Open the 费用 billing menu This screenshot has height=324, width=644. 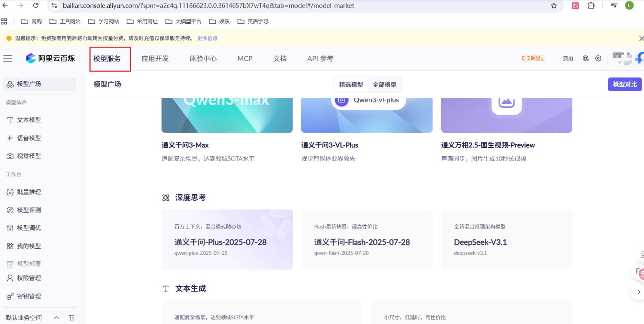(x=568, y=58)
